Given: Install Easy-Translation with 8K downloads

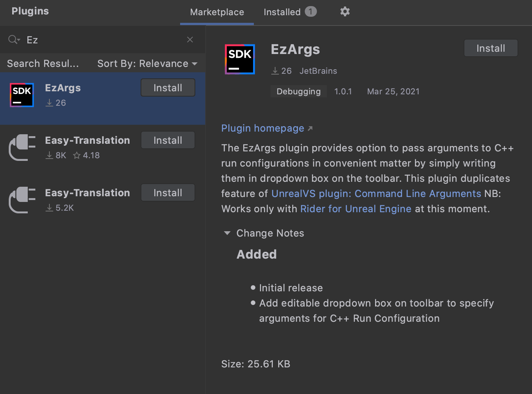Looking at the screenshot, I should coord(168,140).
